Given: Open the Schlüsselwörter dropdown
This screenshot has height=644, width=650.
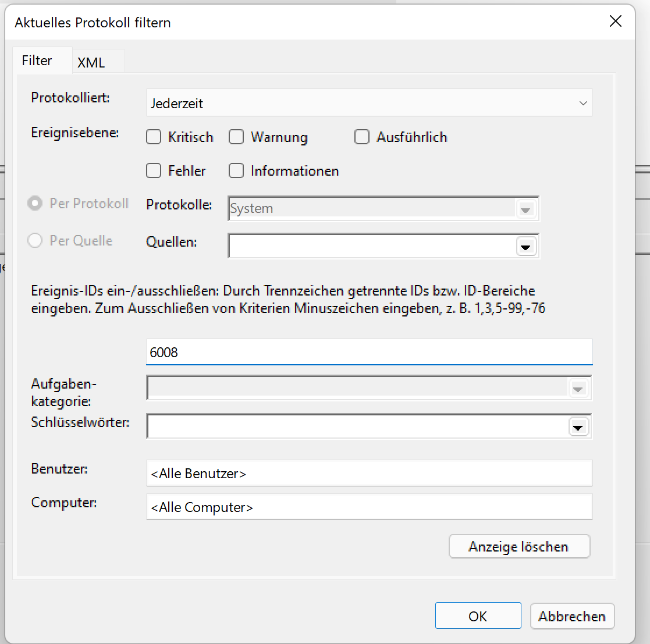Looking at the screenshot, I should [x=578, y=427].
